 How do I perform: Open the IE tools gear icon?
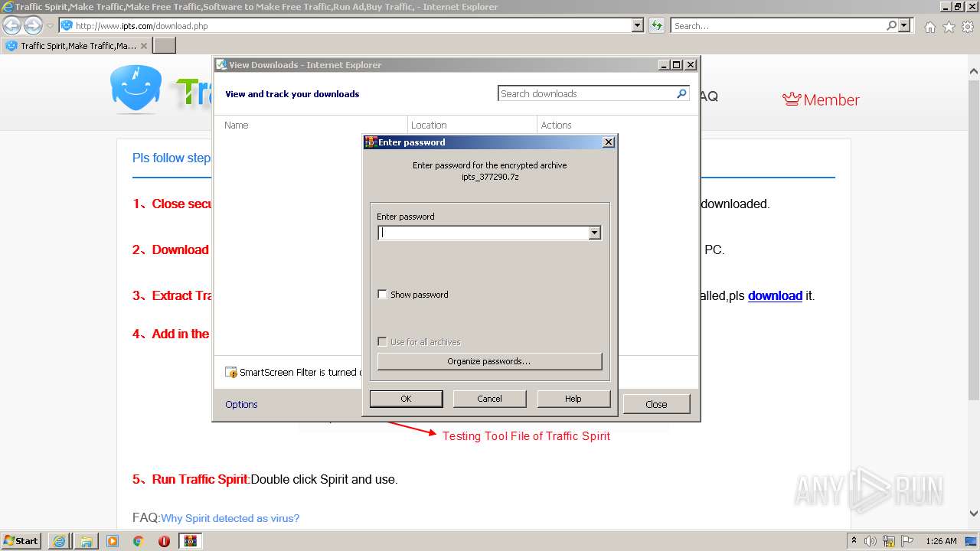point(968,27)
